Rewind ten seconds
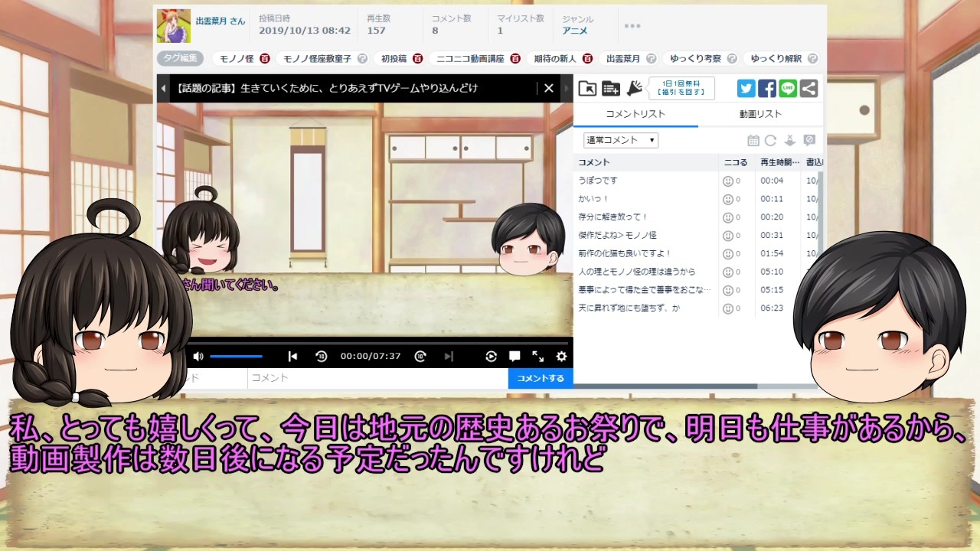The width and height of the screenshot is (980, 551). 322,356
